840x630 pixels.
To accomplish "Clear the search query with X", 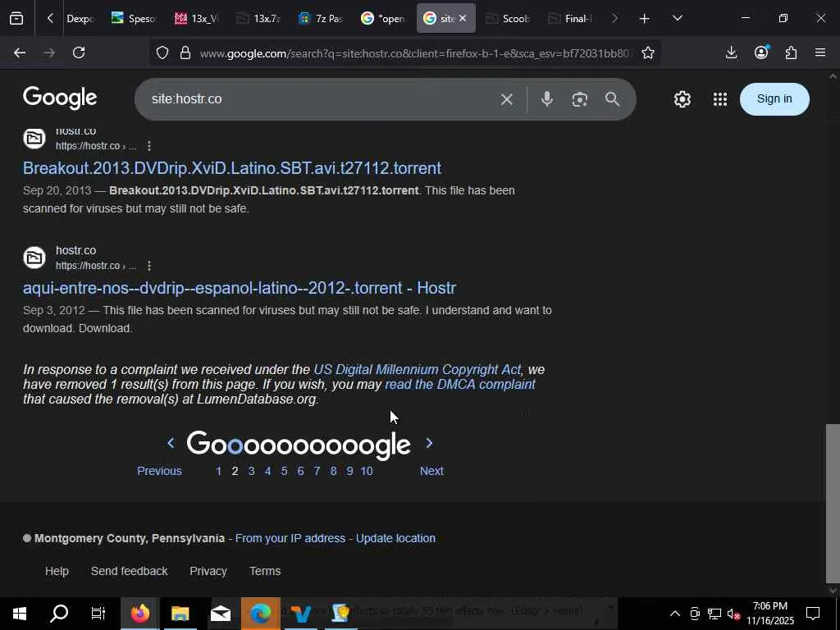I will click(507, 99).
